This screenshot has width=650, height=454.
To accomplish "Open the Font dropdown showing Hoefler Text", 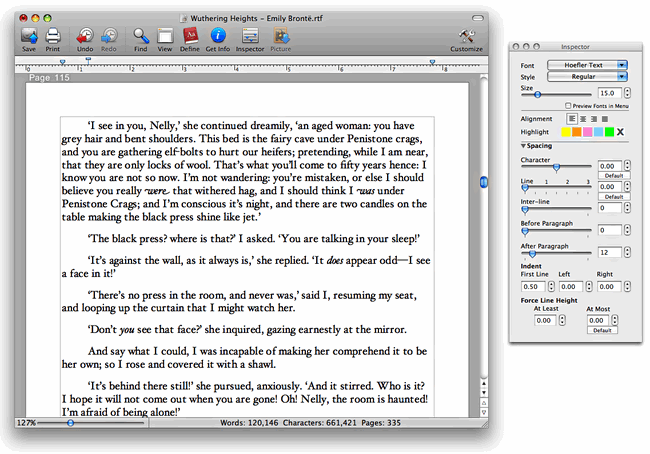I will 587,65.
